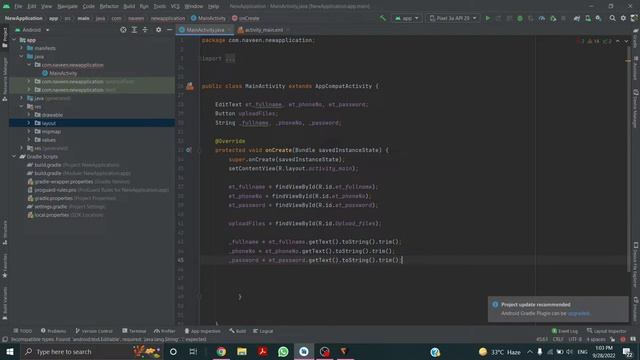
Task: Open the Refactor menu
Action: click(x=109, y=7)
